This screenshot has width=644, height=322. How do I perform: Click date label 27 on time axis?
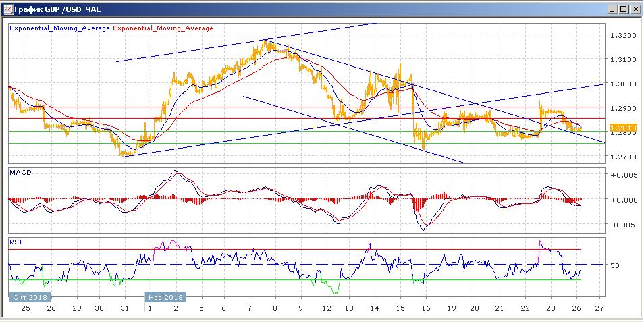(599, 308)
